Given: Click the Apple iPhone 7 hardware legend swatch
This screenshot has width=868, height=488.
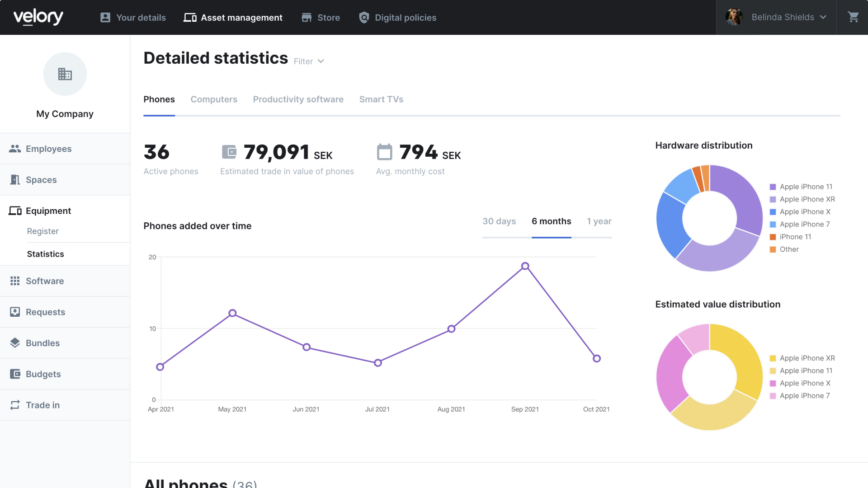Looking at the screenshot, I should [773, 225].
